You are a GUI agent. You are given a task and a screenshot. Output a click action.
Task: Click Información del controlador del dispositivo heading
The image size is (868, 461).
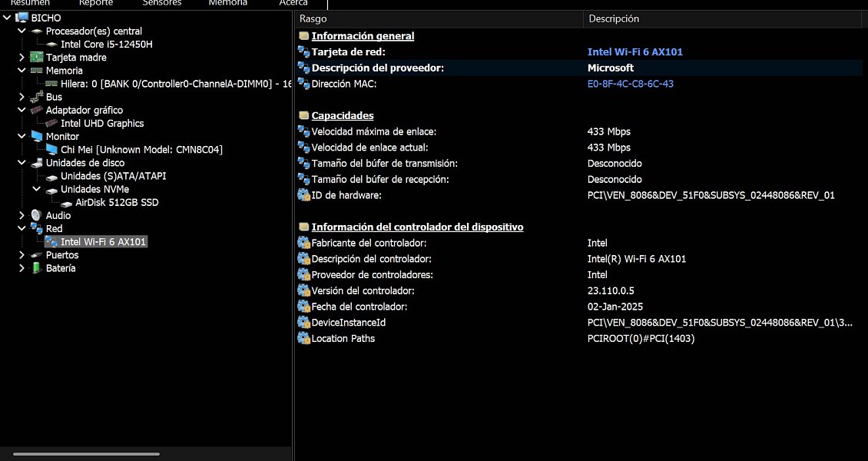click(x=417, y=227)
